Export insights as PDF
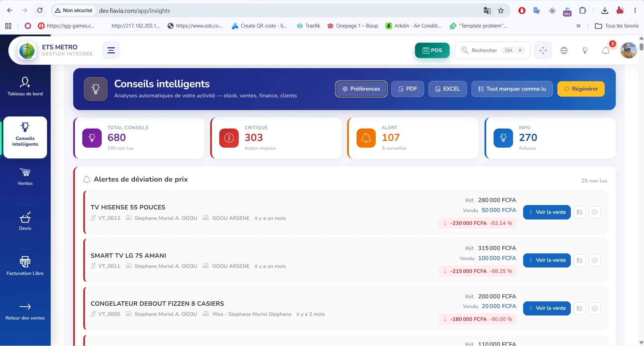644x346 pixels. coord(407,89)
